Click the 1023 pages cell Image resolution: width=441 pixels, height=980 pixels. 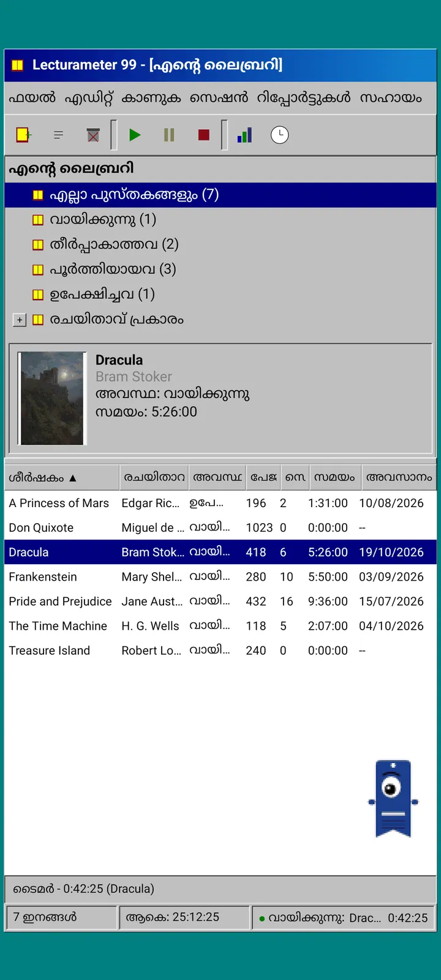(x=259, y=528)
